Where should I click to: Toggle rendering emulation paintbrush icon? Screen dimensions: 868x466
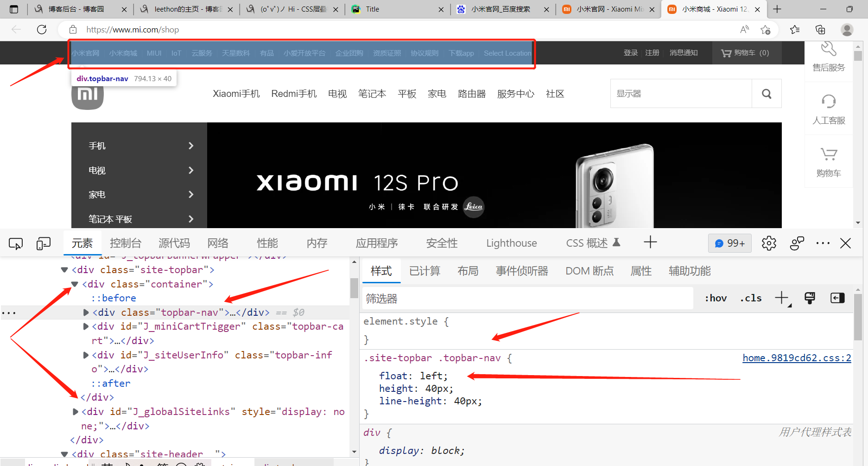810,298
